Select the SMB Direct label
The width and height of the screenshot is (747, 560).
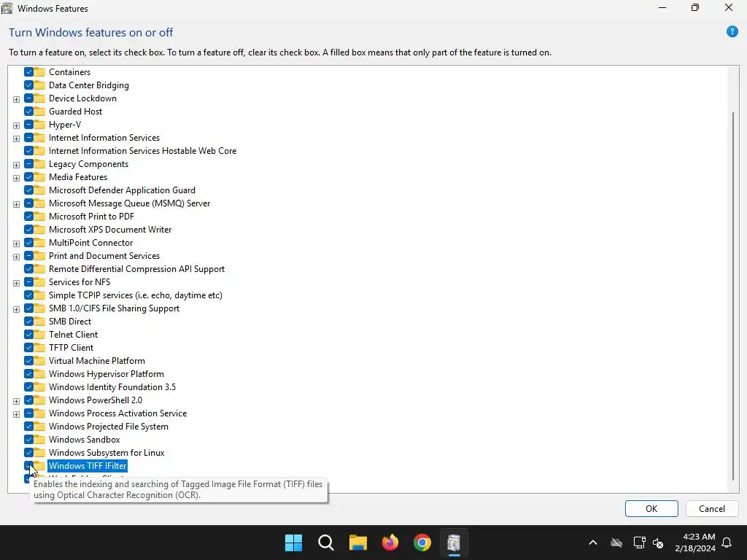tap(70, 322)
